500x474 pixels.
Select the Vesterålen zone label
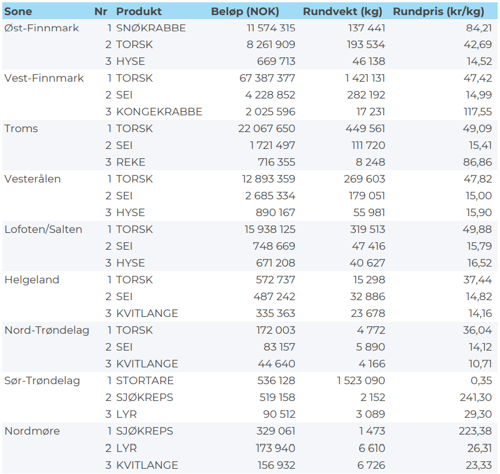coord(32,179)
